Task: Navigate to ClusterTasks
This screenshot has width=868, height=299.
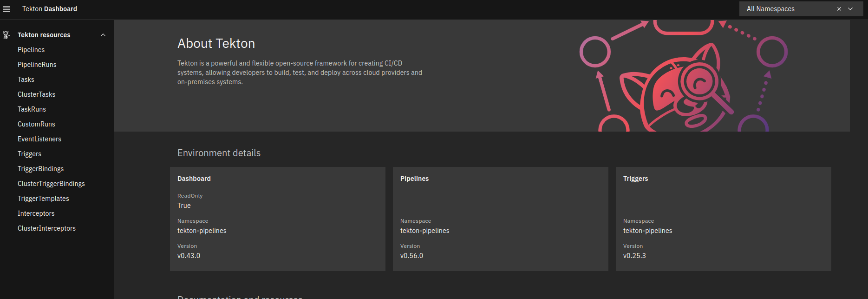Action: coord(37,94)
